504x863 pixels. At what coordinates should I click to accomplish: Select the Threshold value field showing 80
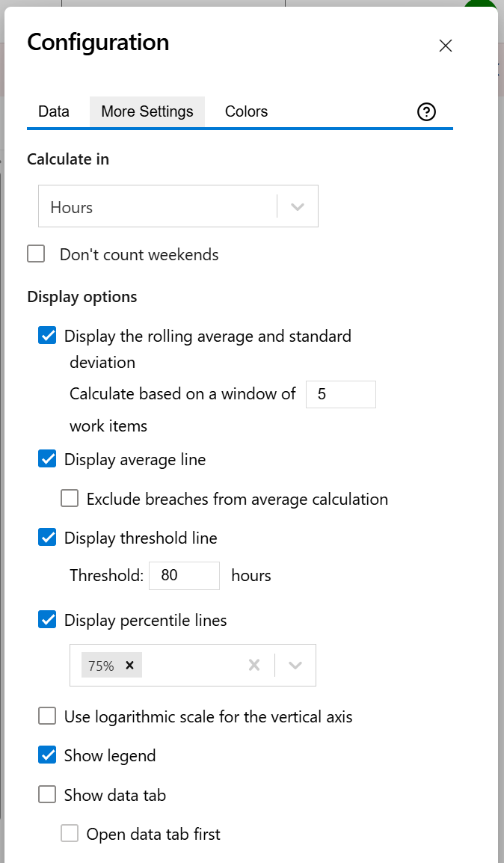coord(184,575)
